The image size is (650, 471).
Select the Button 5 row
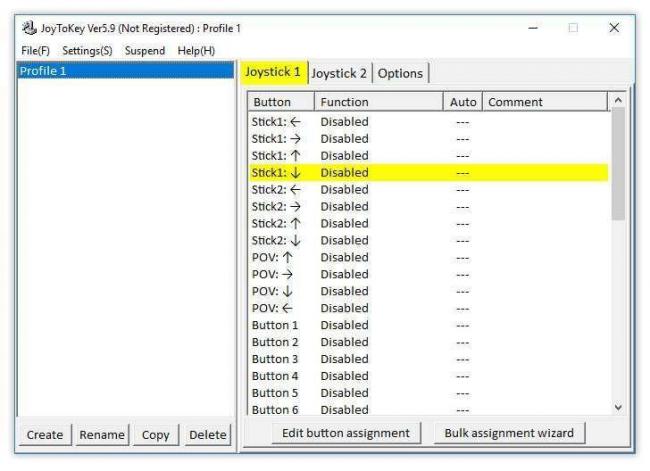429,393
